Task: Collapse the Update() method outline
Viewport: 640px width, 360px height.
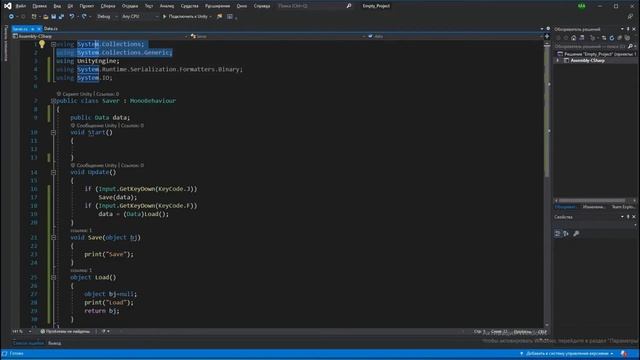Action: pos(53,173)
